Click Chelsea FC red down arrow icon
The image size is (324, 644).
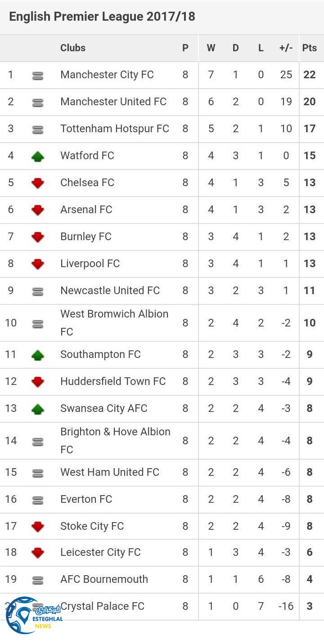click(38, 183)
